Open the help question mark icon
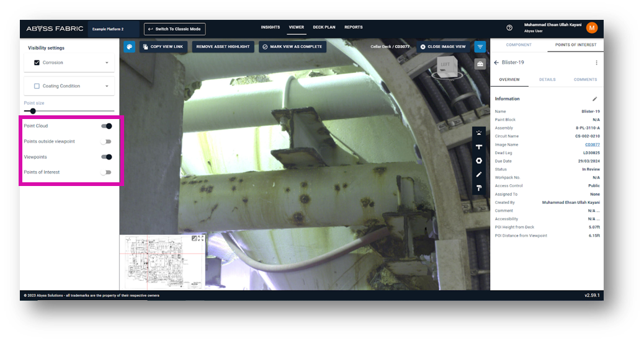The height and width of the screenshot is (341, 644). click(x=509, y=28)
